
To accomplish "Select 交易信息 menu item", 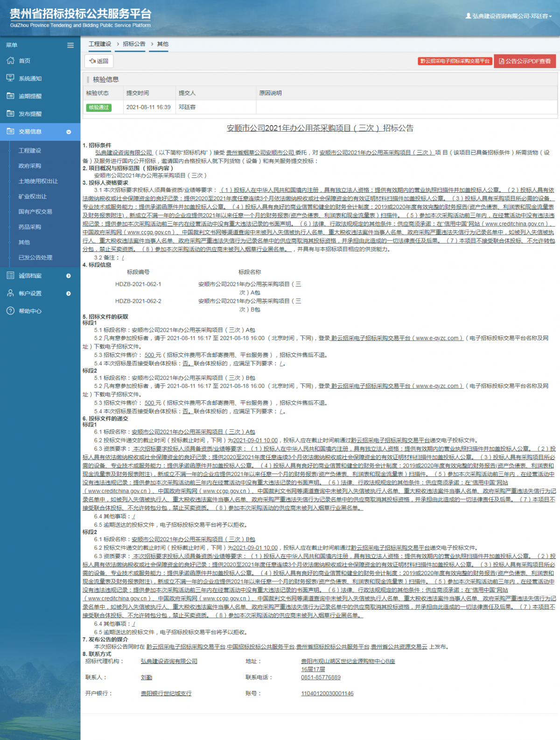I will tap(40, 132).
